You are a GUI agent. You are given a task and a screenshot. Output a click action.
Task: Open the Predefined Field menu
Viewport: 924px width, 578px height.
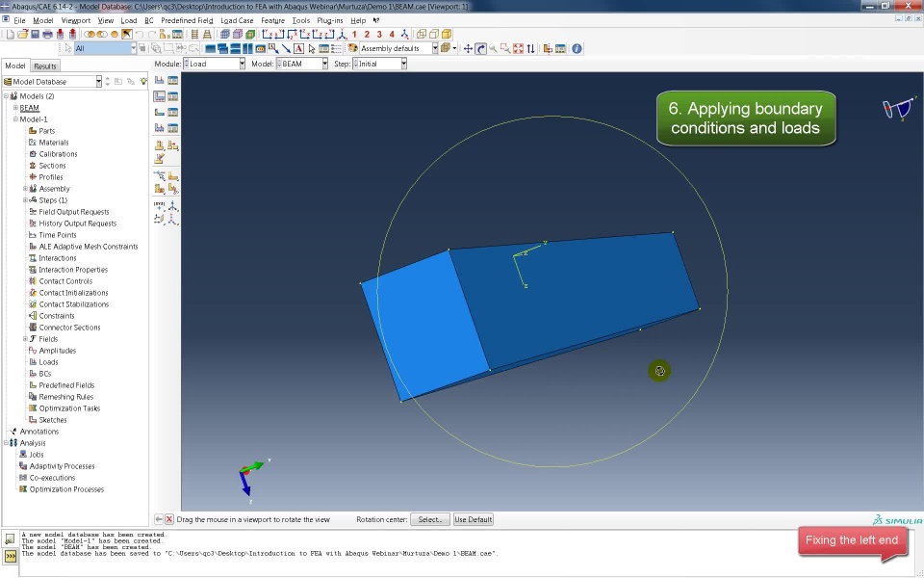coord(187,20)
